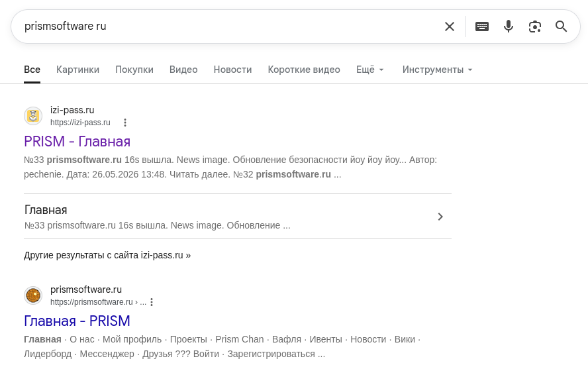Switch to the Картинки tab
The image size is (588, 369).
77,70
